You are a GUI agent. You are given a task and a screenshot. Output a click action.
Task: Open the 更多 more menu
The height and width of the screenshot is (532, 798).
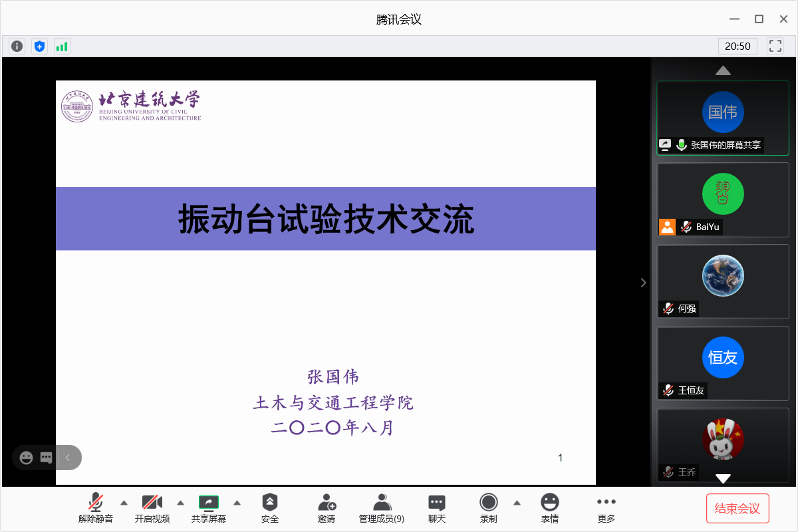coord(606,509)
